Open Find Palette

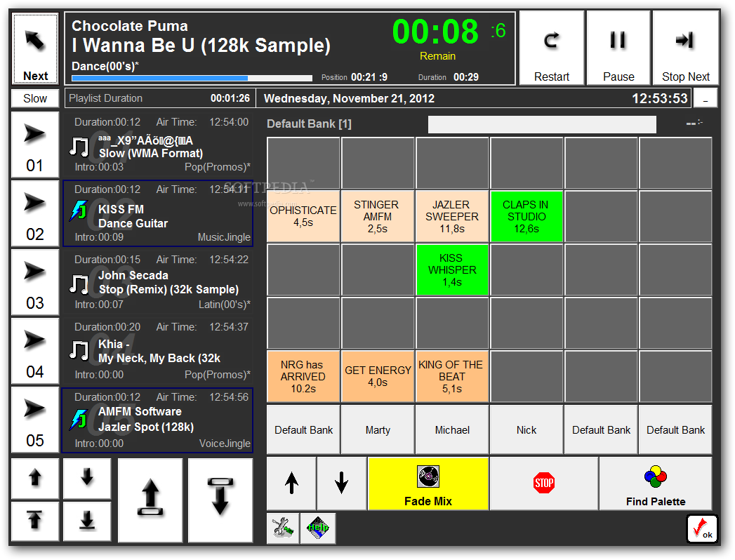tap(655, 484)
